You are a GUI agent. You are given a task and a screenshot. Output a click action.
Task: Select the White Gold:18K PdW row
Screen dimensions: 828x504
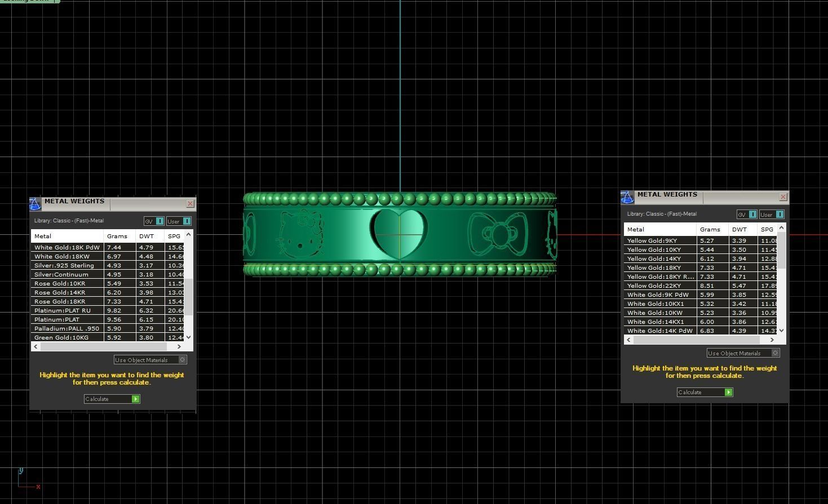tap(108, 247)
